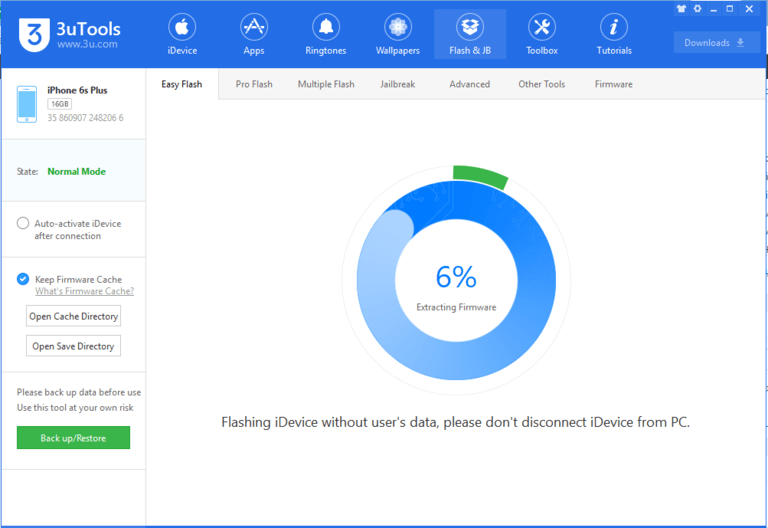This screenshot has width=768, height=528.
Task: Open the What's Firmware Cache link
Action: (x=84, y=292)
